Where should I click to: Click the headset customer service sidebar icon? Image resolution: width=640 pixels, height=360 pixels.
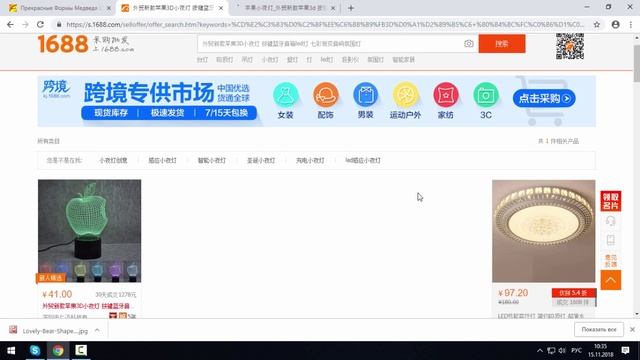[611, 221]
